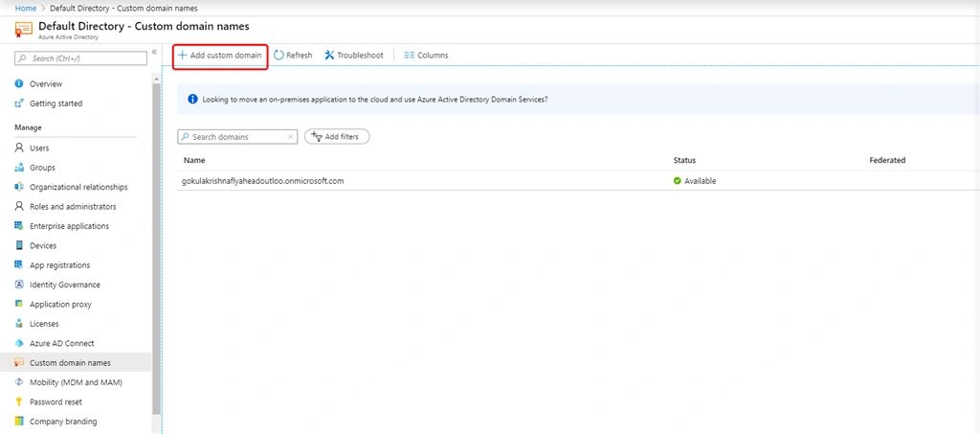The height and width of the screenshot is (434, 980).
Task: Click Add custom domain button label
Action: tap(226, 55)
